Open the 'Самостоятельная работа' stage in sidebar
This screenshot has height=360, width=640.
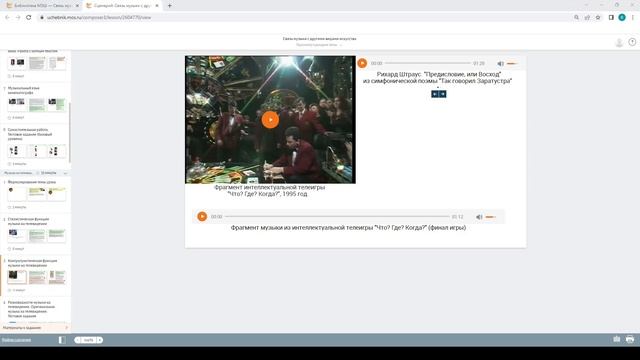point(30,134)
